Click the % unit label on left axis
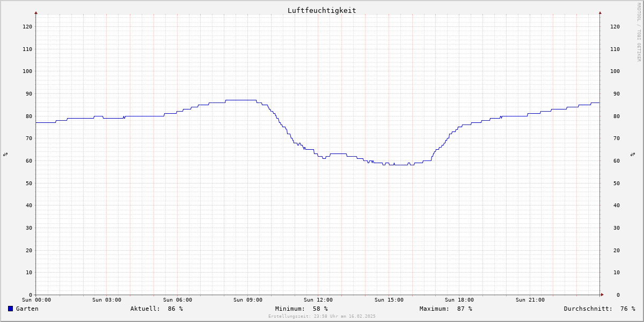 pyautogui.click(x=5, y=155)
